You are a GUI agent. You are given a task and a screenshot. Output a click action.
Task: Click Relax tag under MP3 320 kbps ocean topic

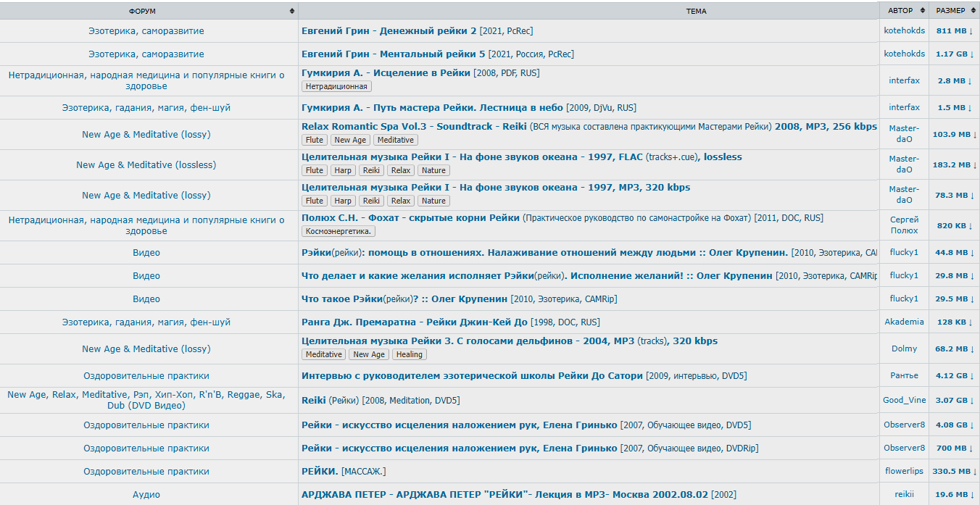400,201
